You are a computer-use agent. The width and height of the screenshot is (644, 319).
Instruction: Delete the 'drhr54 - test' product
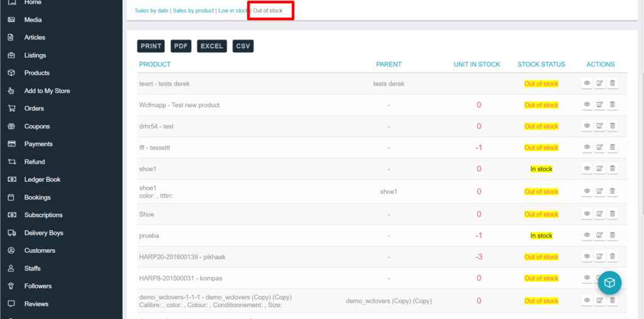click(x=613, y=126)
